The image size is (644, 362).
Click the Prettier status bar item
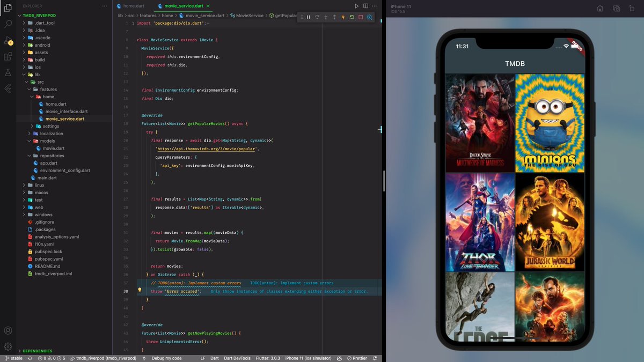pos(357,358)
